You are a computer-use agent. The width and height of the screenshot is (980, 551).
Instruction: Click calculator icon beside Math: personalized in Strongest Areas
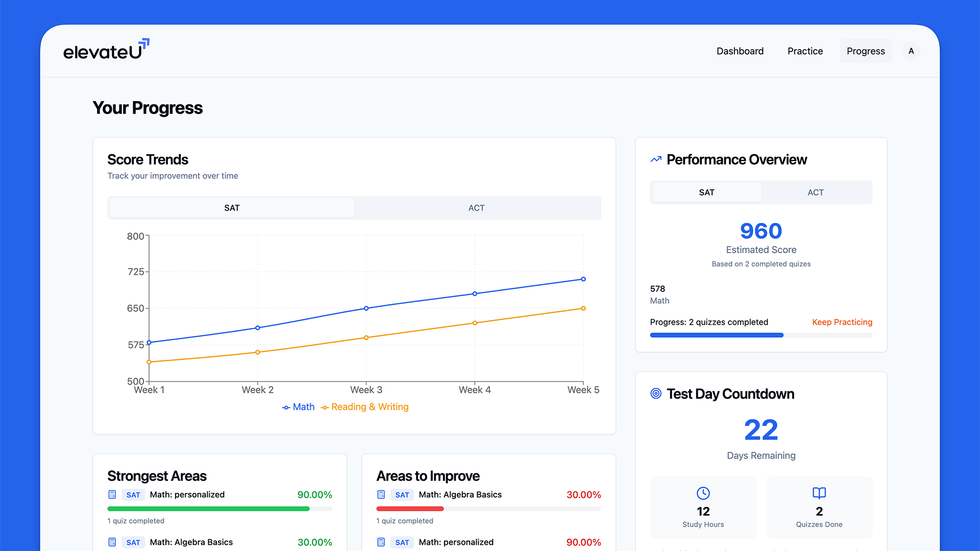click(112, 494)
